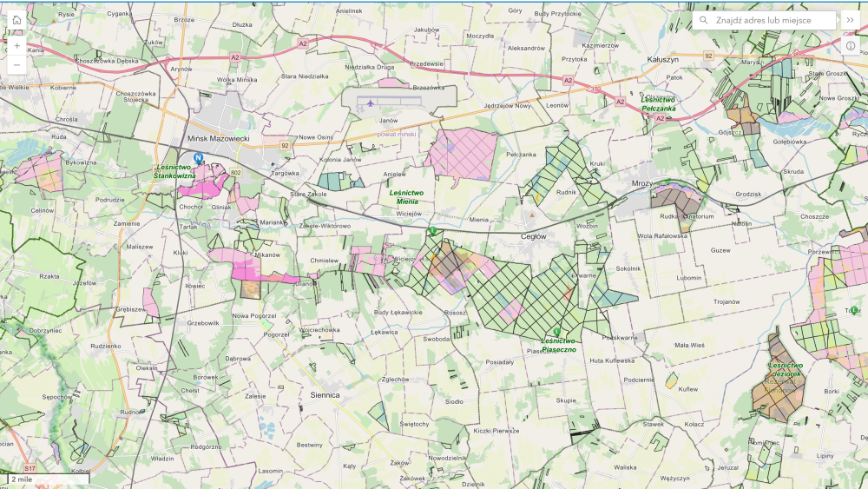Click the Leśnictwo Mienia label
Viewport: 868px width, 489px height.
tap(406, 196)
